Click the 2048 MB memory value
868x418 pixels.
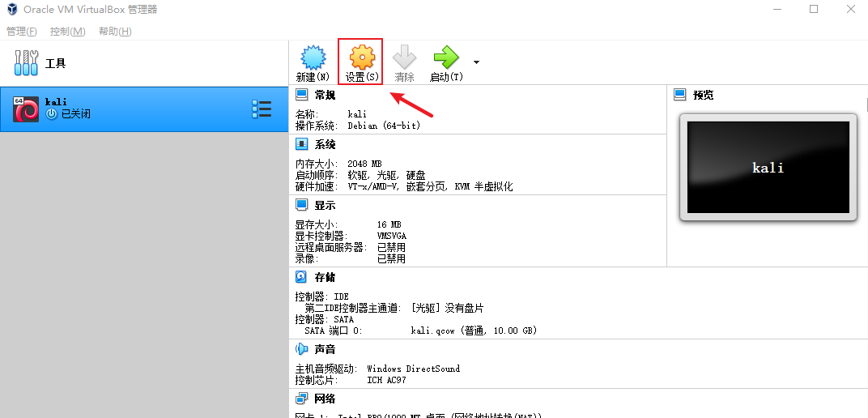pos(365,164)
